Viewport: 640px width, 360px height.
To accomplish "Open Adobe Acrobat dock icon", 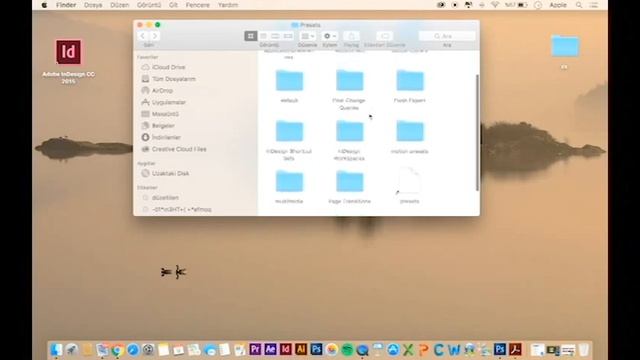I will pos(515,349).
